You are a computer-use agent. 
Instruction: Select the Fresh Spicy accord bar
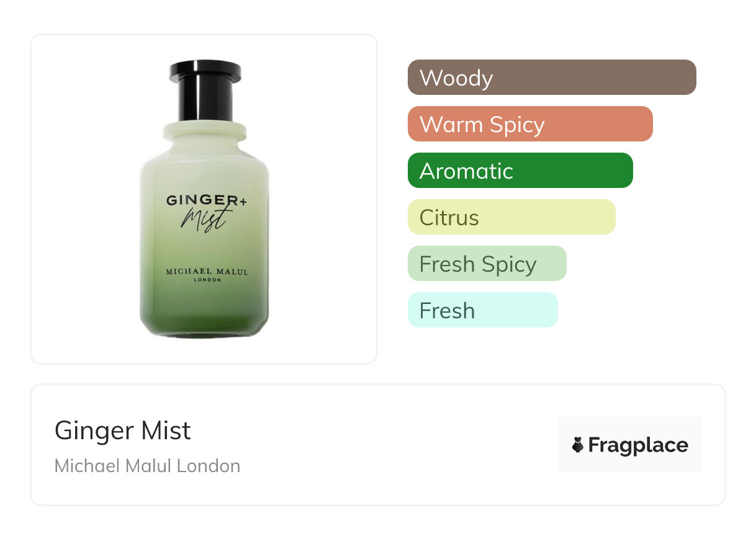point(487,264)
